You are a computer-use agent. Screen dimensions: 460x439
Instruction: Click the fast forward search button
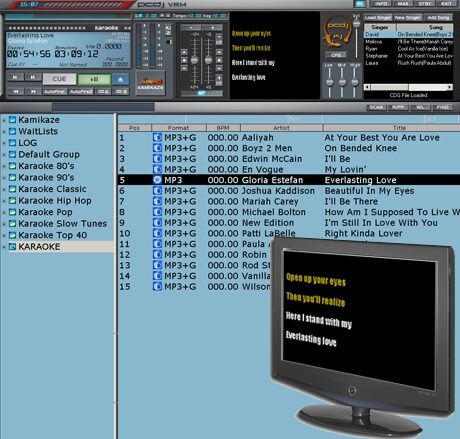click(x=33, y=91)
